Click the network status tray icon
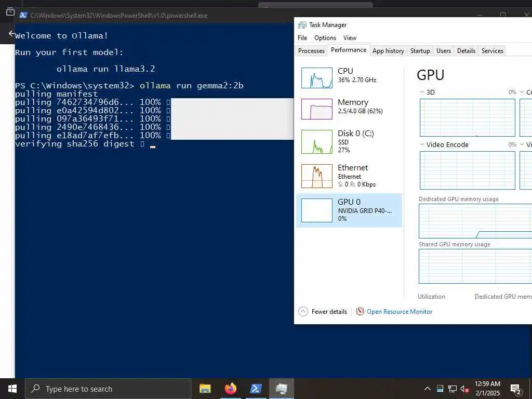Viewport: 532px width, 399px height. click(453, 389)
